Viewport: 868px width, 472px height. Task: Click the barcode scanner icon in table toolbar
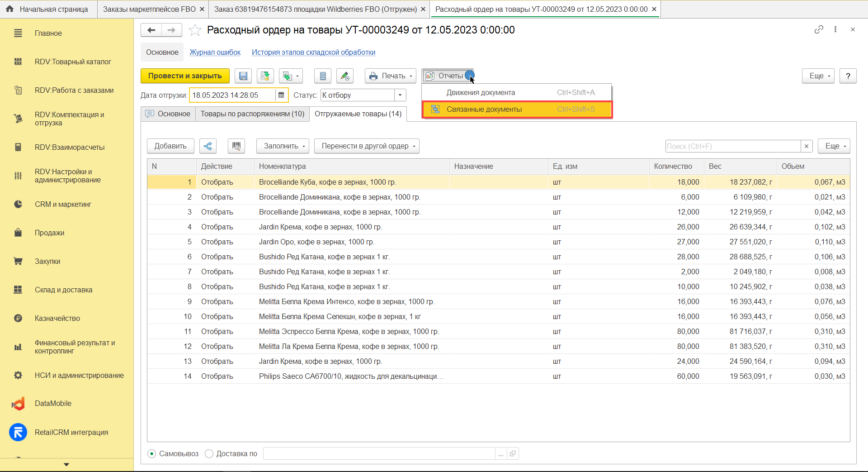tap(236, 146)
